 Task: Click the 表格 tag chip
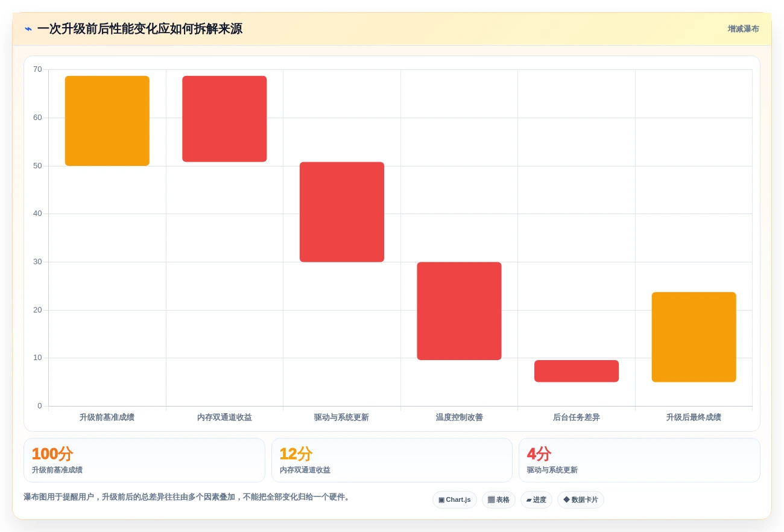pos(498,499)
